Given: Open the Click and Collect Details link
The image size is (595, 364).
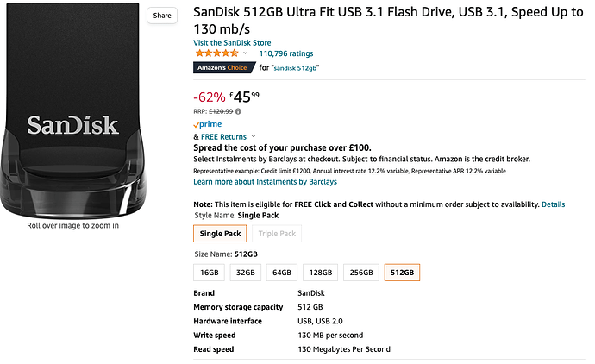Looking at the screenshot, I should tap(553, 204).
